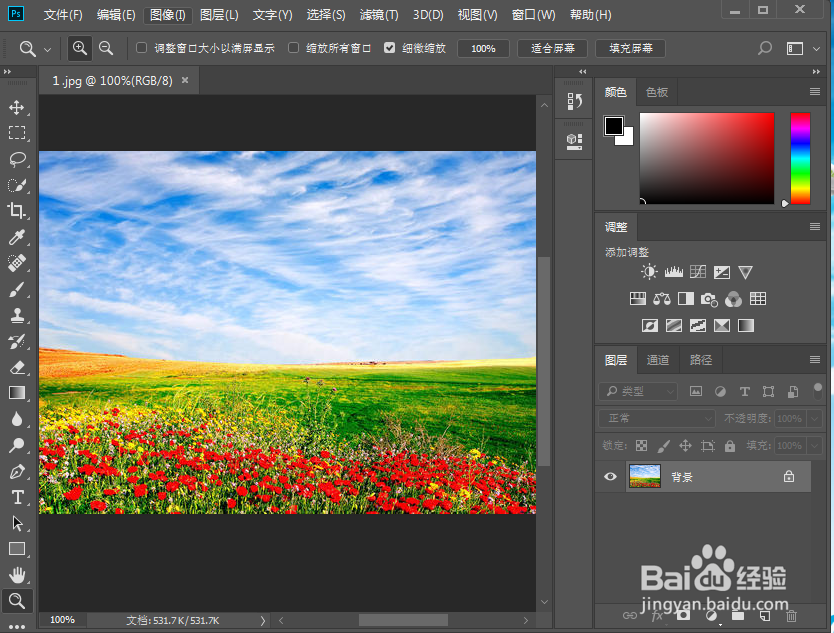This screenshot has height=633, width=834.
Task: Add a Curves adjustment
Action: [x=698, y=272]
